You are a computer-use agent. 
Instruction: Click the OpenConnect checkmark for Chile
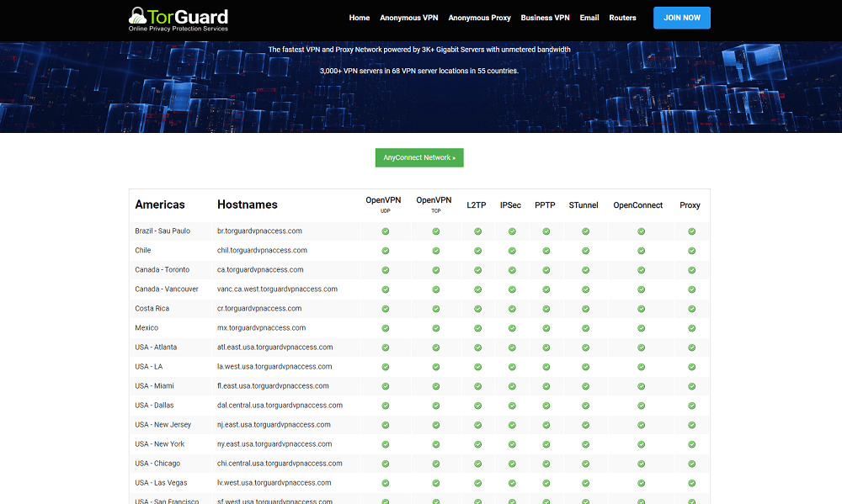[641, 251]
